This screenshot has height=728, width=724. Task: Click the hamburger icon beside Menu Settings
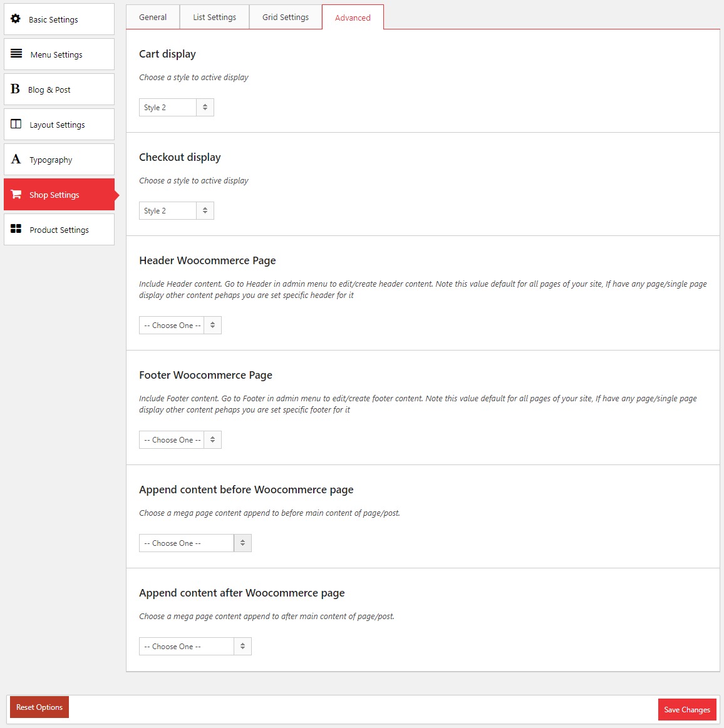[16, 54]
